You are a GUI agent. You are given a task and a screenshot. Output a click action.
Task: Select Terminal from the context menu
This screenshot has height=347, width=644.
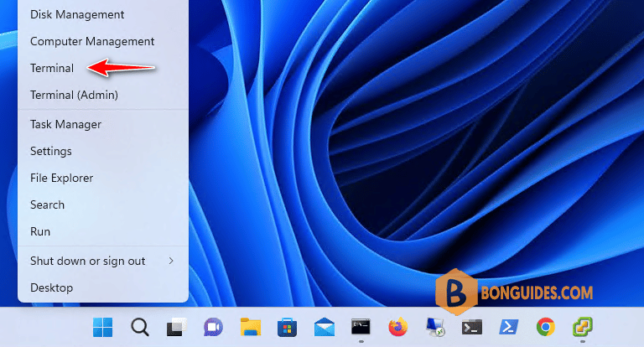[x=52, y=68]
